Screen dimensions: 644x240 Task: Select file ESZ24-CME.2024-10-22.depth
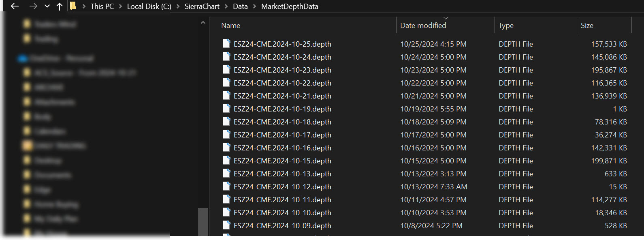click(x=282, y=83)
